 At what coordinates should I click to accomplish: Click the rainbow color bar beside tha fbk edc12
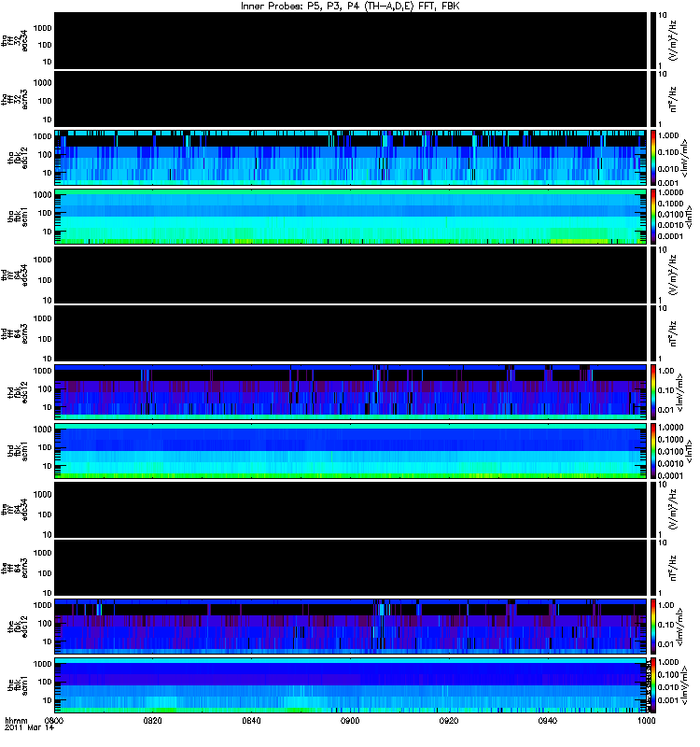652,158
